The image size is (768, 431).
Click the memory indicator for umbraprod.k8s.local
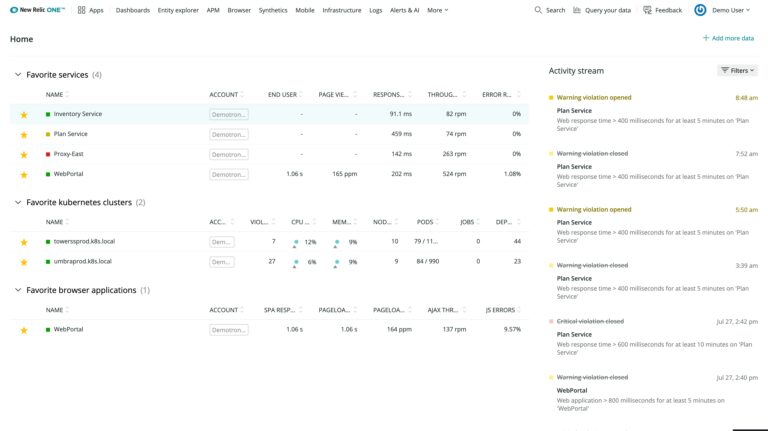[336, 263]
